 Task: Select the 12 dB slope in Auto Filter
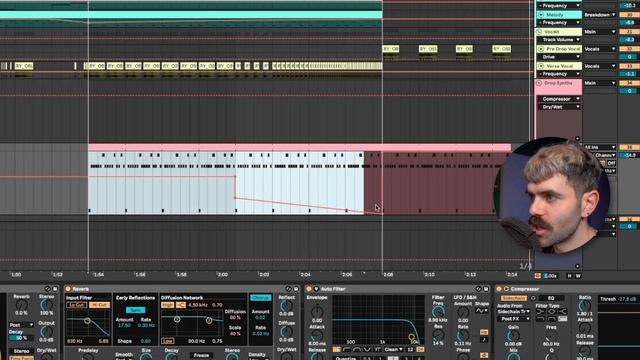410,349
